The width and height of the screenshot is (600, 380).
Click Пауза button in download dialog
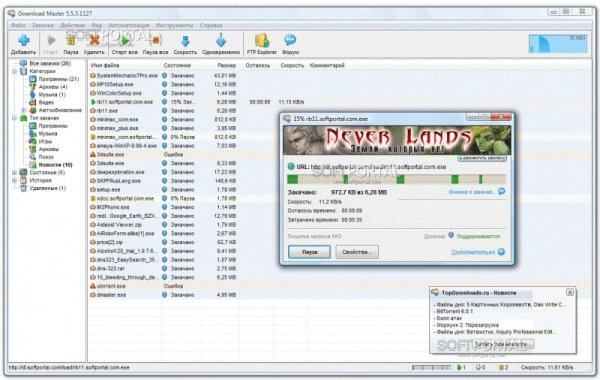pyautogui.click(x=309, y=252)
